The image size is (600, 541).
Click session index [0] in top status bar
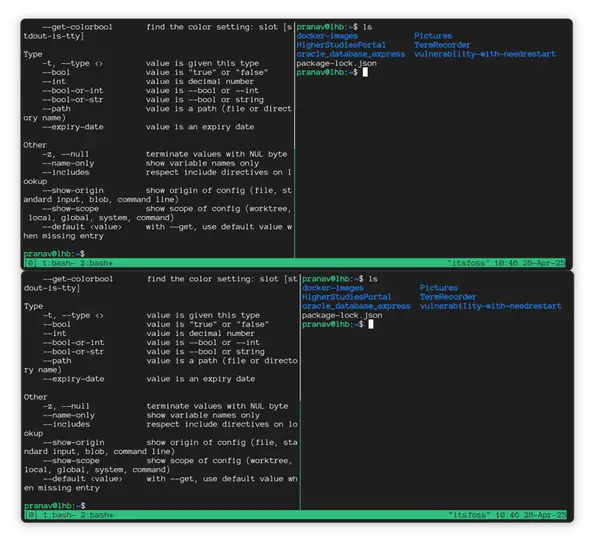(x=30, y=263)
